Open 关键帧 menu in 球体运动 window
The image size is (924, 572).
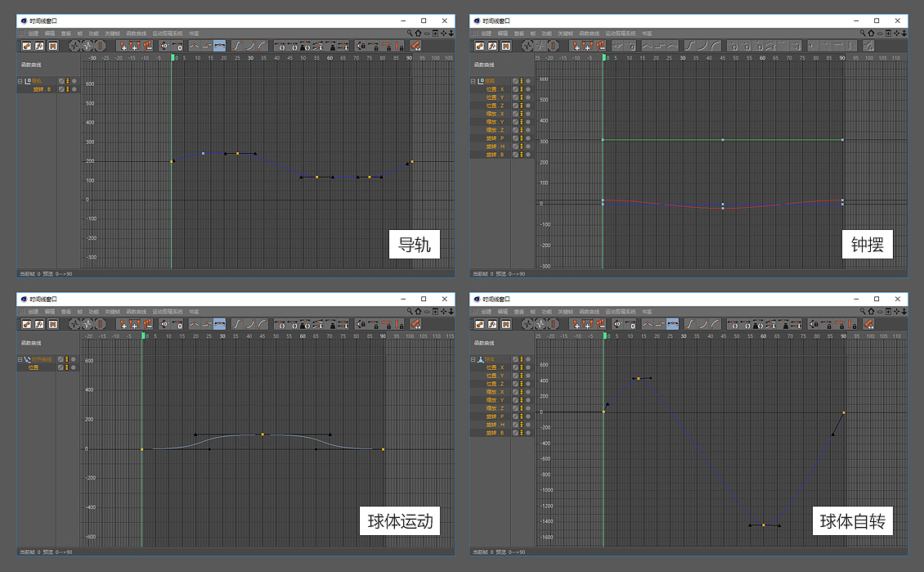tap(113, 312)
